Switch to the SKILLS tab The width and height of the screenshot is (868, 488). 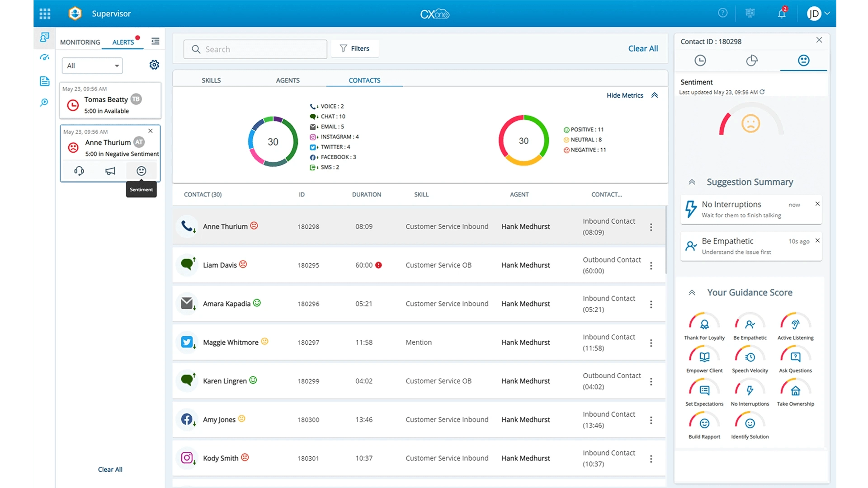coord(211,80)
